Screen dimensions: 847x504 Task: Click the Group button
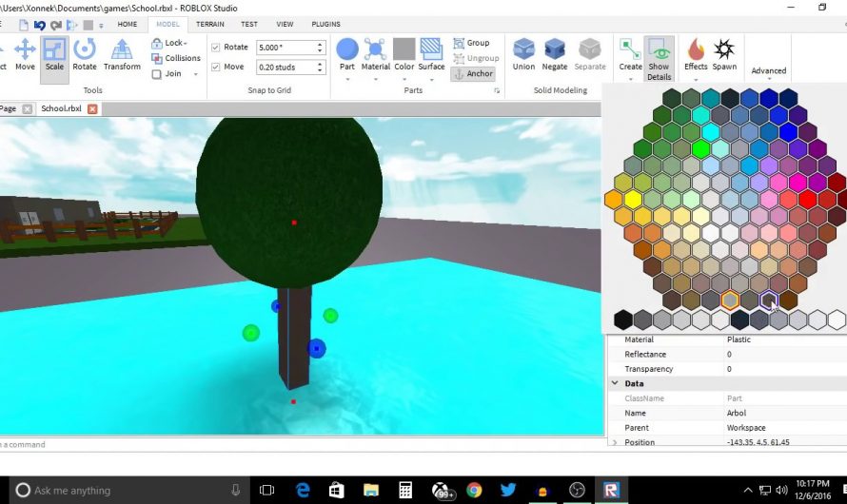click(x=472, y=43)
